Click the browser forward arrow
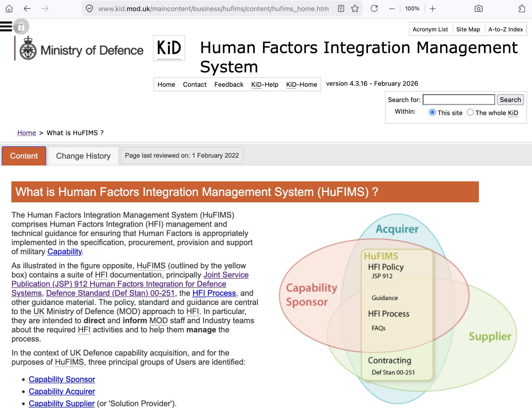The image size is (532, 418). click(45, 9)
